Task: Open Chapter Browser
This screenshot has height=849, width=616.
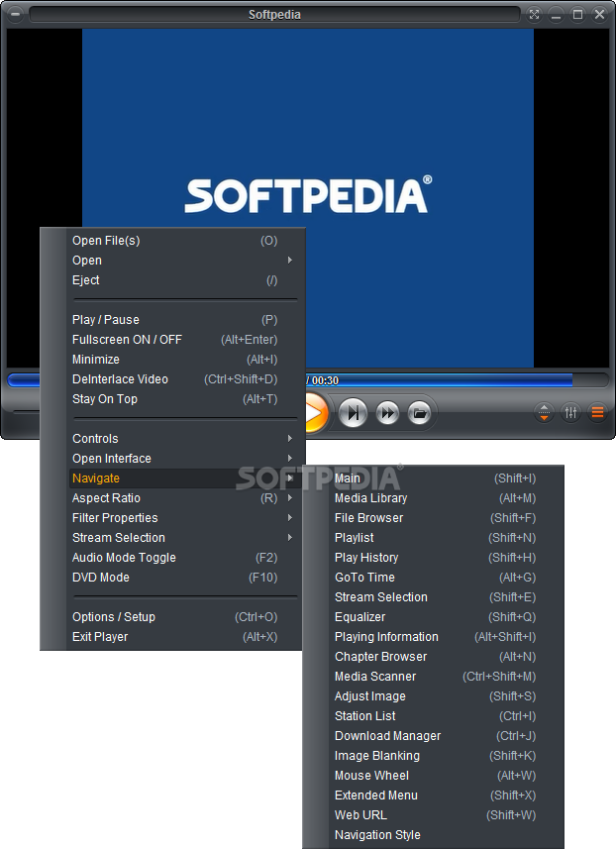Action: click(x=446, y=657)
